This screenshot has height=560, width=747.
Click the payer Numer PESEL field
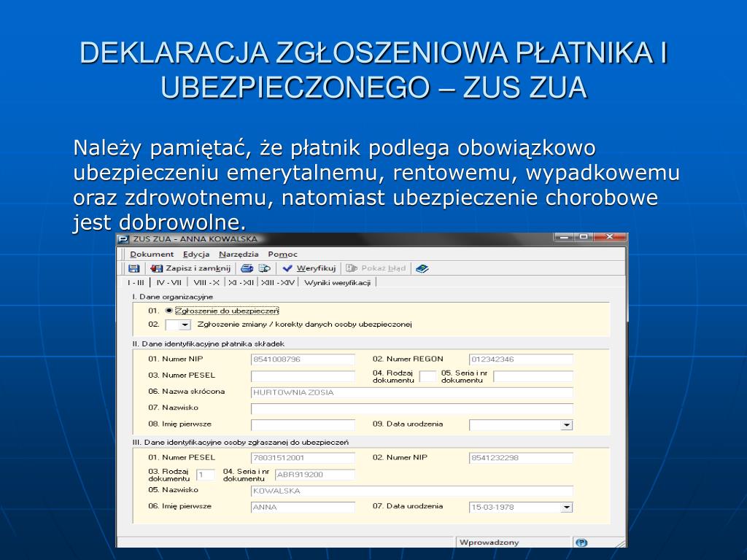coord(303,376)
